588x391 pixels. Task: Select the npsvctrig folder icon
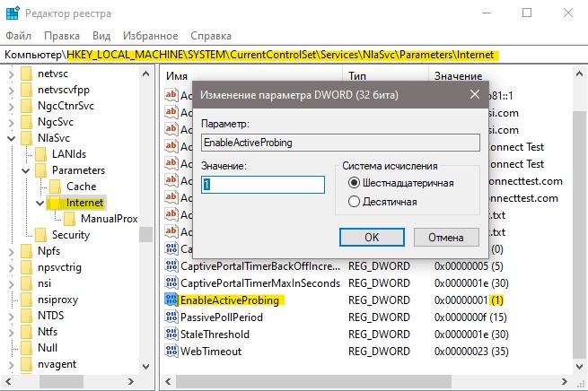[27, 267]
